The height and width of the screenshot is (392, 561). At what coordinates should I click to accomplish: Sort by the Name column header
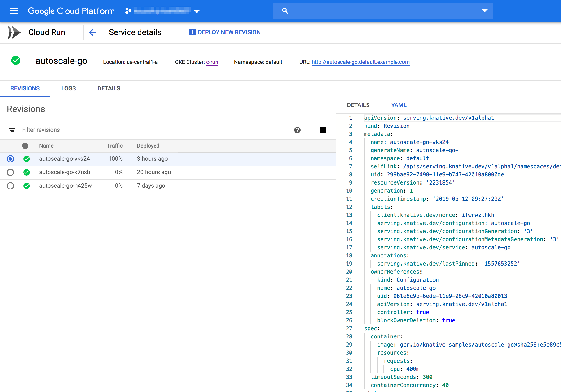pos(46,146)
